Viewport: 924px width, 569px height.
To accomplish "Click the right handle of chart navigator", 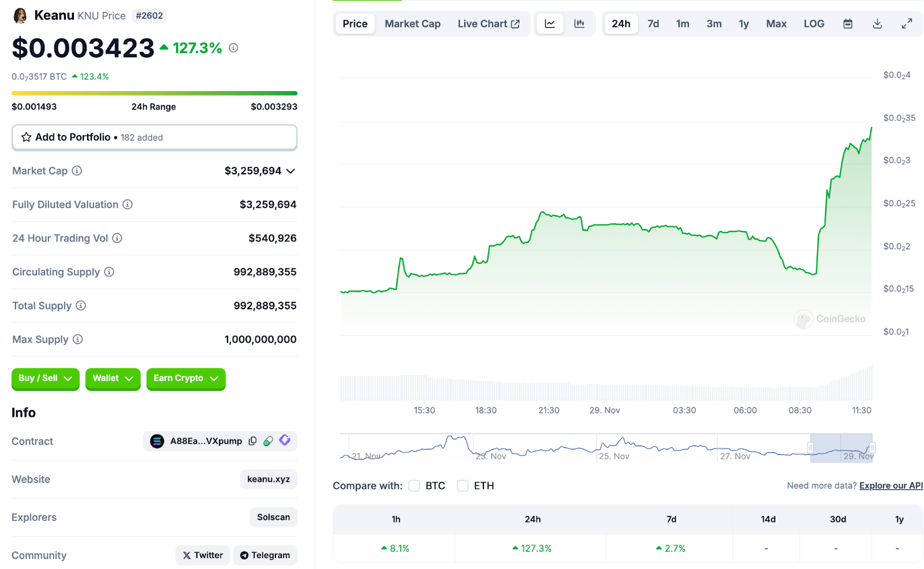I will 872,448.
